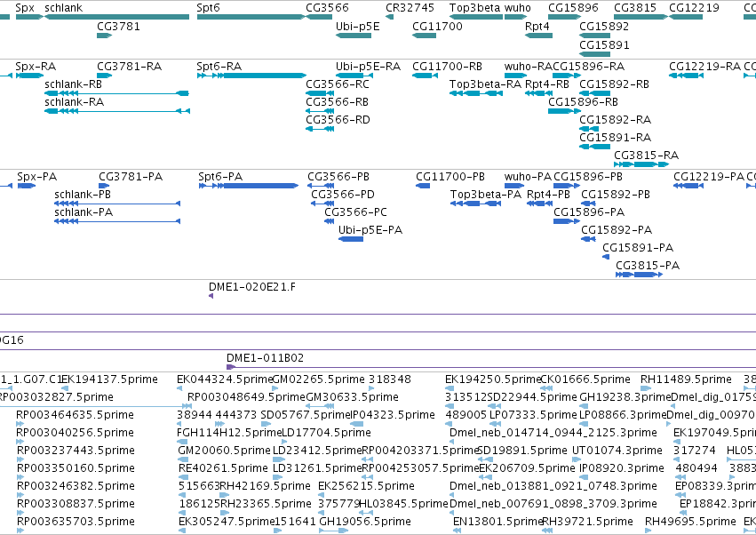Open the 'CG15892-RA' transcript label
Viewport: 756px width, 535px height.
tap(616, 120)
